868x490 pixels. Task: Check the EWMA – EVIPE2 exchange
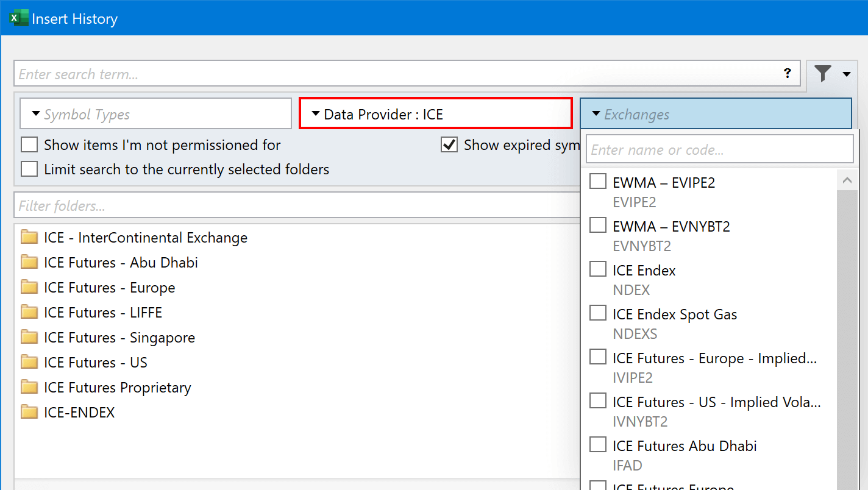pos(598,181)
